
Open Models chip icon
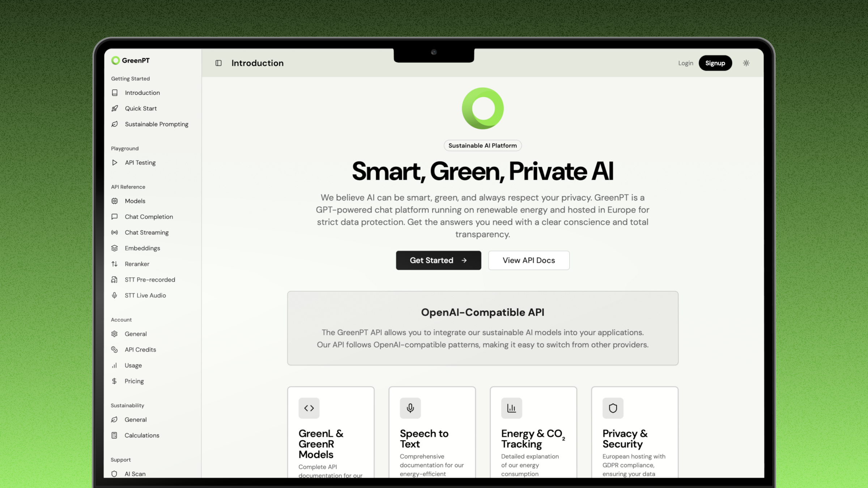[115, 201]
